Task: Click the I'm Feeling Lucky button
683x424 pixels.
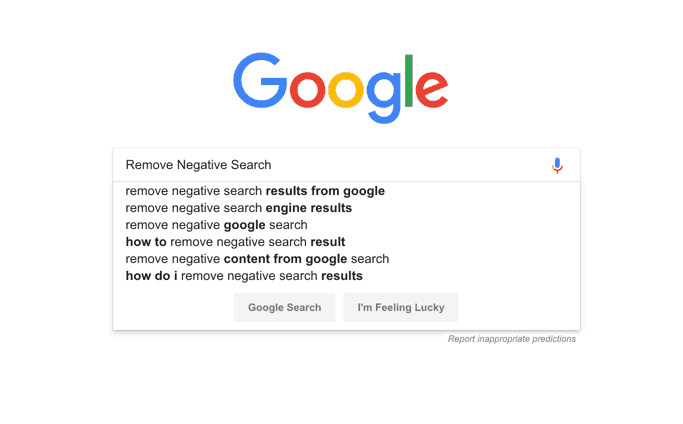Action: (401, 307)
